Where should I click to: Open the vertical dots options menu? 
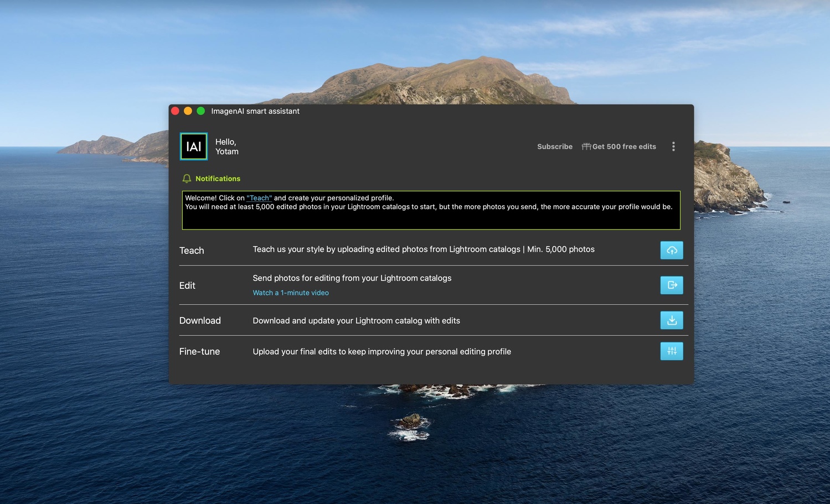(673, 146)
